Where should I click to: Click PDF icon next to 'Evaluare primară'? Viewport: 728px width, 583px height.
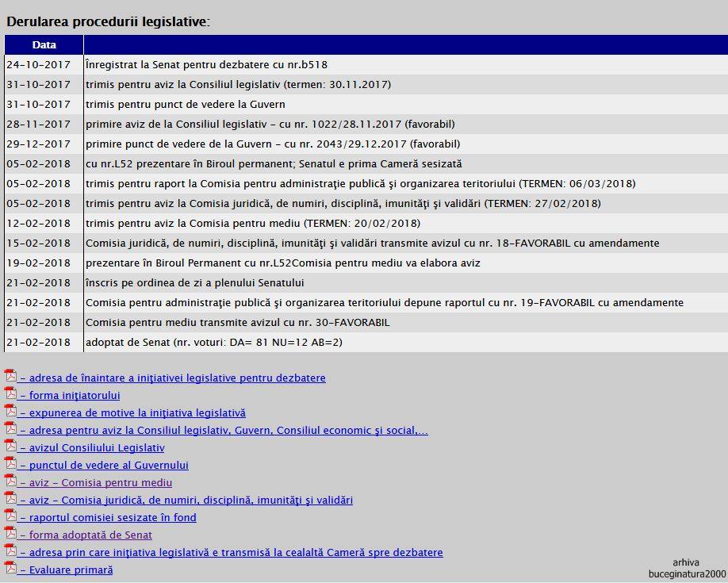tap(10, 568)
